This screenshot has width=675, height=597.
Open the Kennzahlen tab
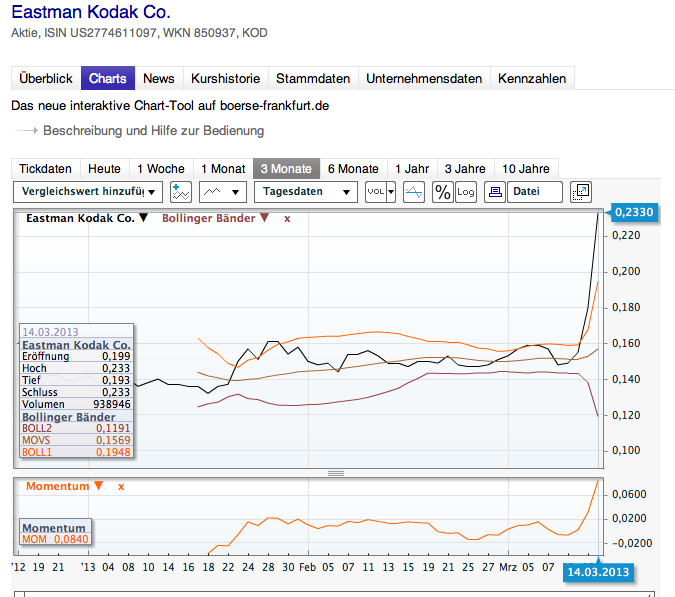[532, 78]
